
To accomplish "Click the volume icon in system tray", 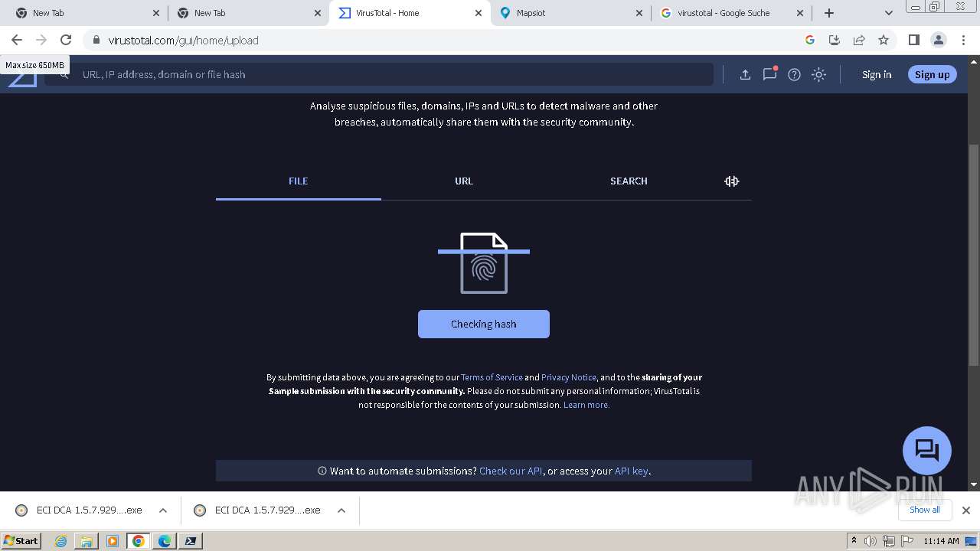I will coord(871,541).
